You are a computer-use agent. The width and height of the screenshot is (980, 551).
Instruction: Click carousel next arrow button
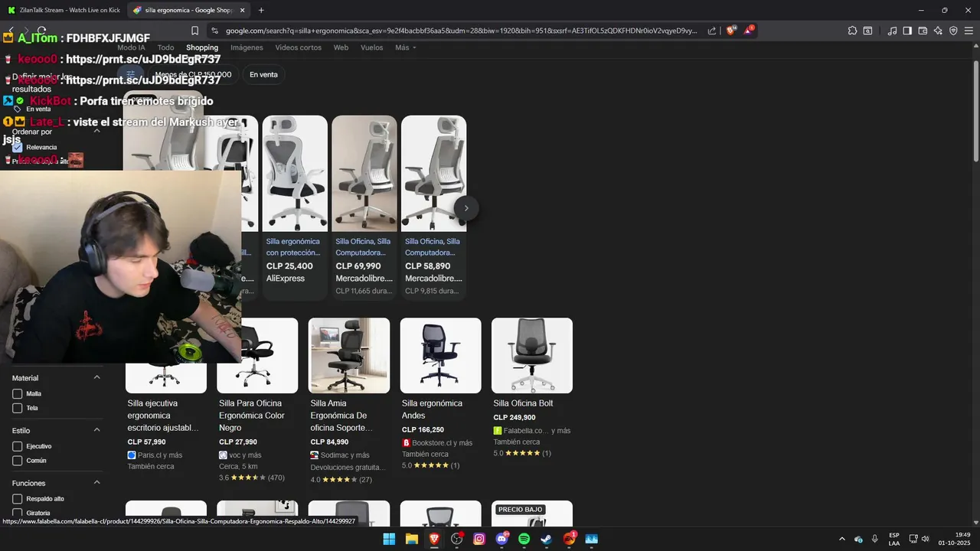tap(466, 208)
